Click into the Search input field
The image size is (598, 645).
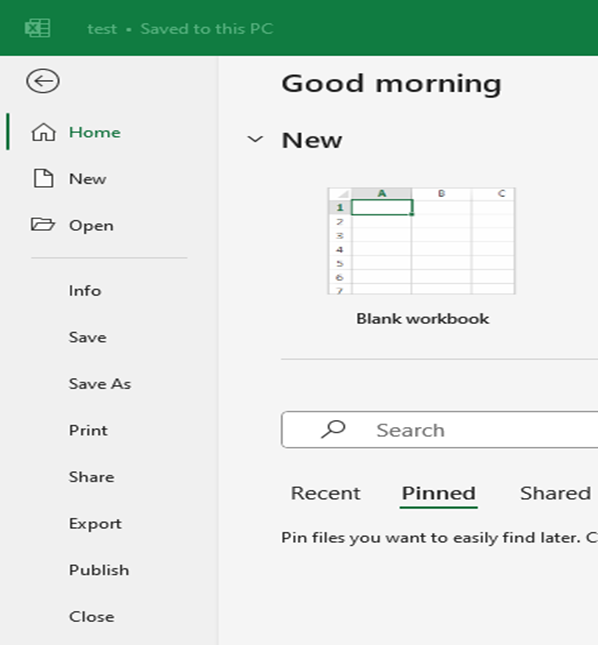tap(440, 429)
